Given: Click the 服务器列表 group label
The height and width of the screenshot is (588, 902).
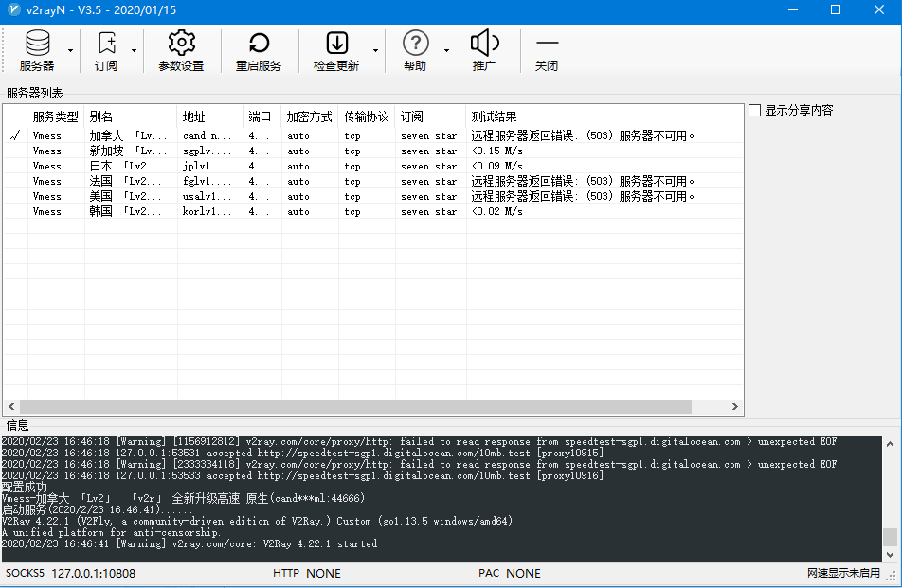Looking at the screenshot, I should click(34, 93).
